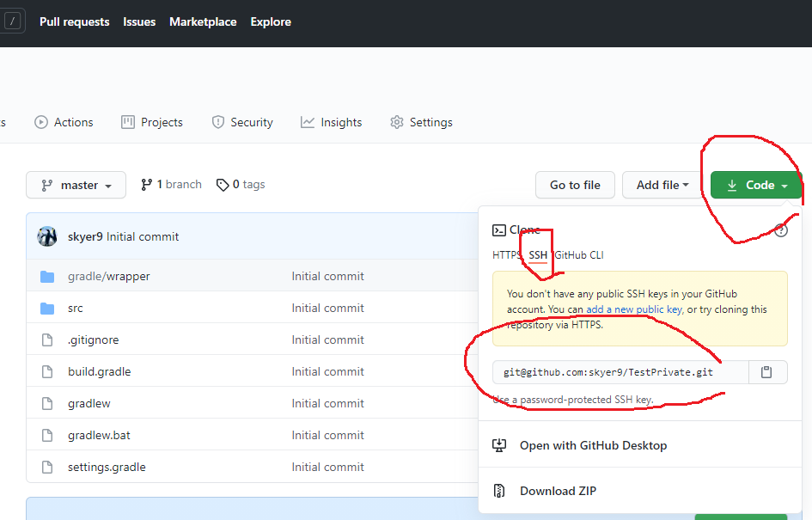The width and height of the screenshot is (812, 520).
Task: Open the src folder
Action: [75, 309]
